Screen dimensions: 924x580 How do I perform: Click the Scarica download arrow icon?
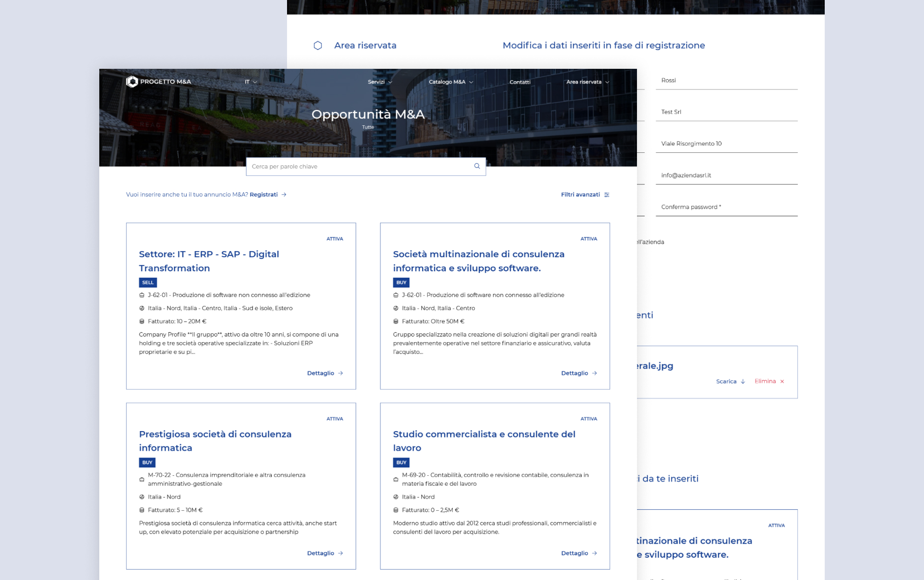pos(743,382)
